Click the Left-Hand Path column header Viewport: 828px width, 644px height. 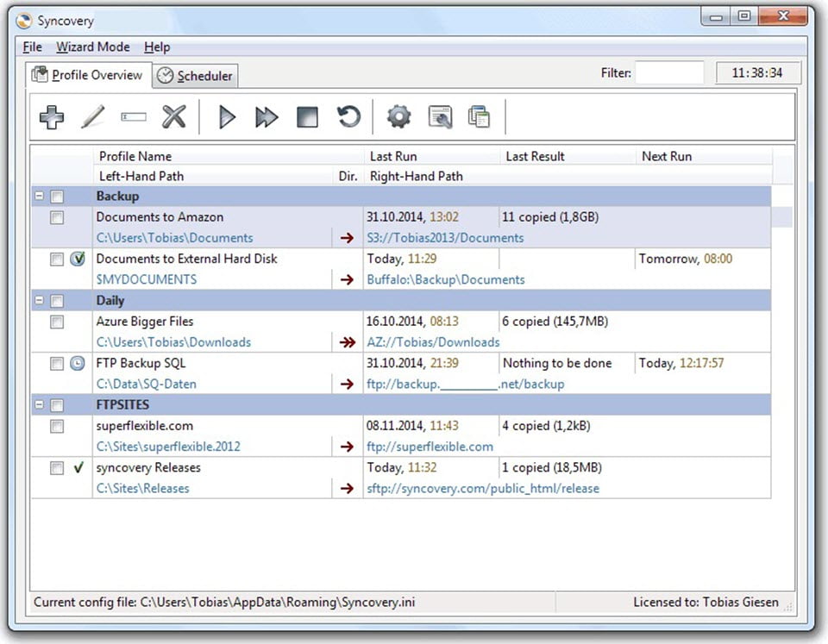213,177
